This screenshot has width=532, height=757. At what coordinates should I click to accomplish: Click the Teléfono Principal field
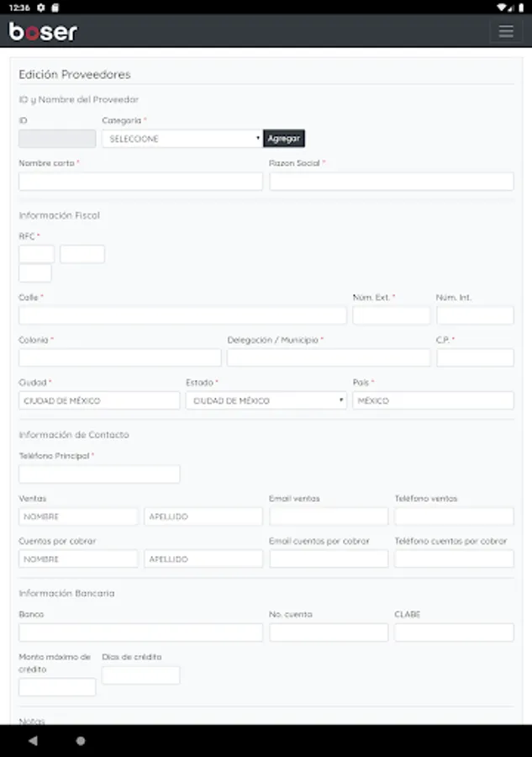click(x=99, y=474)
